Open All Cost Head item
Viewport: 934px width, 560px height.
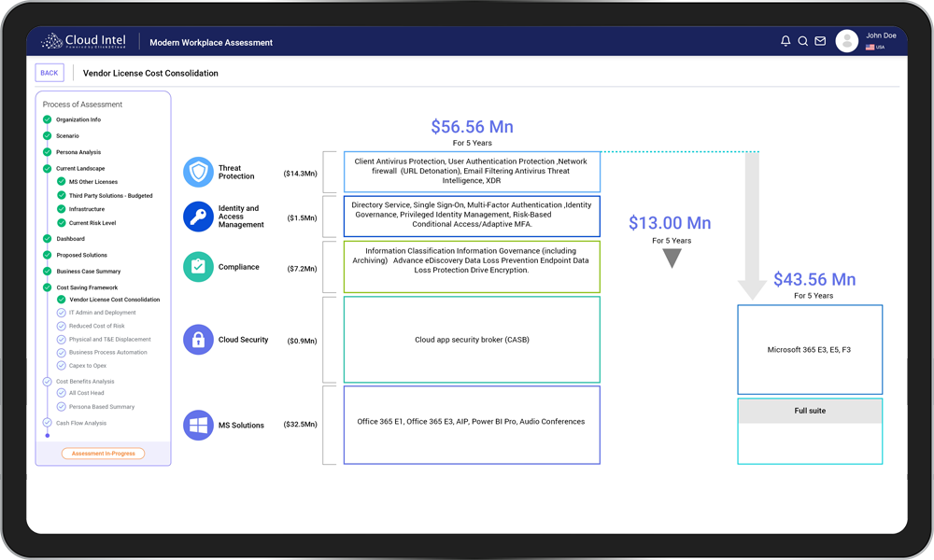pos(86,393)
